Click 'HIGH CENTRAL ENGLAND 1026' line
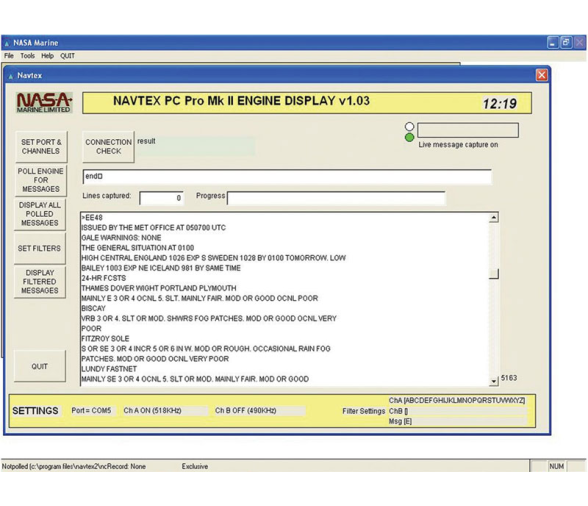Viewport: 588px width, 506px height. (x=213, y=258)
